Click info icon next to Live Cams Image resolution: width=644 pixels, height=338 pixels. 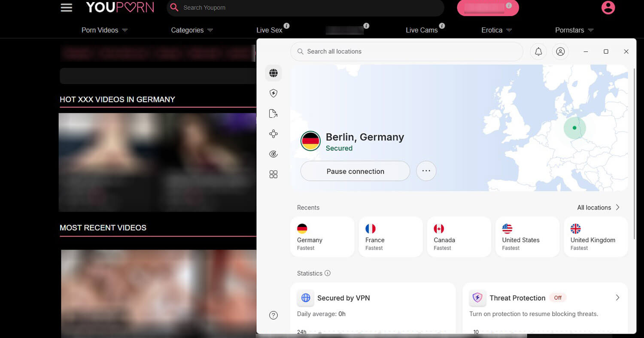pyautogui.click(x=442, y=26)
